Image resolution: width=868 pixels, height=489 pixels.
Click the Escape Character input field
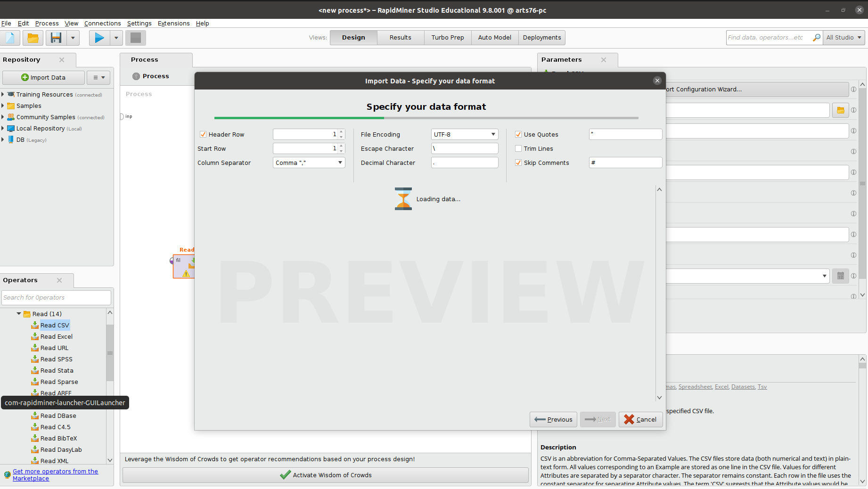465,148
